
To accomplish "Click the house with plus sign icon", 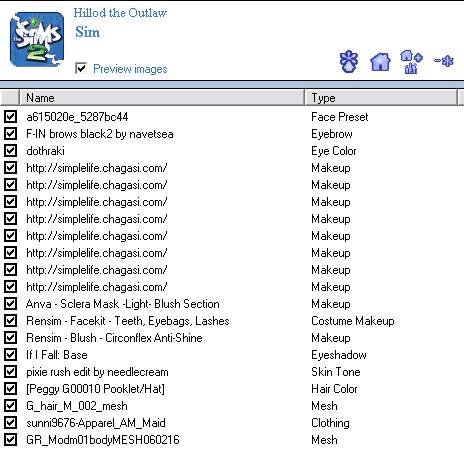I will coord(411,62).
